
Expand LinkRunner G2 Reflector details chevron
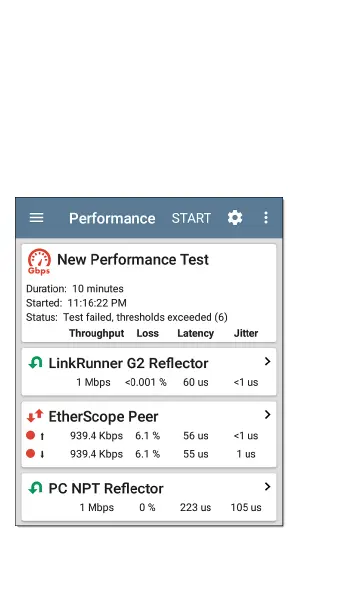pos(267,361)
